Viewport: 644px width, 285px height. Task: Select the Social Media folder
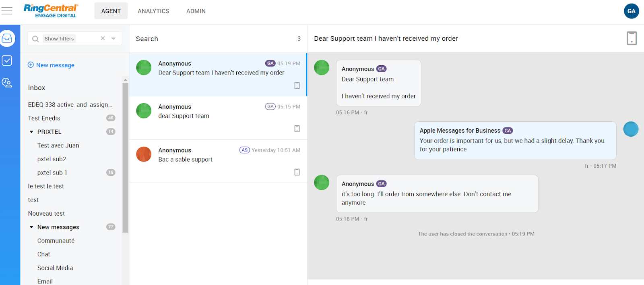[x=55, y=268]
